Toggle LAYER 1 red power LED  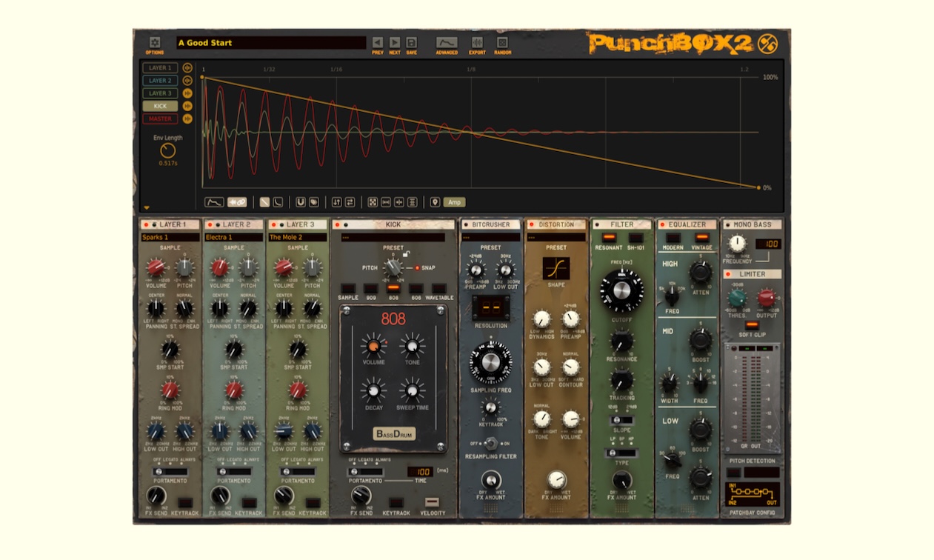146,224
